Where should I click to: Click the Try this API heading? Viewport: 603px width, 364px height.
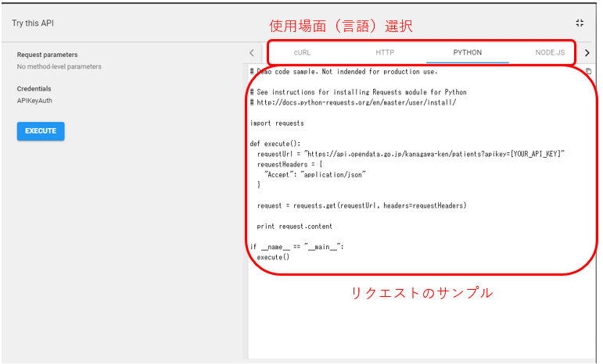tap(33, 23)
